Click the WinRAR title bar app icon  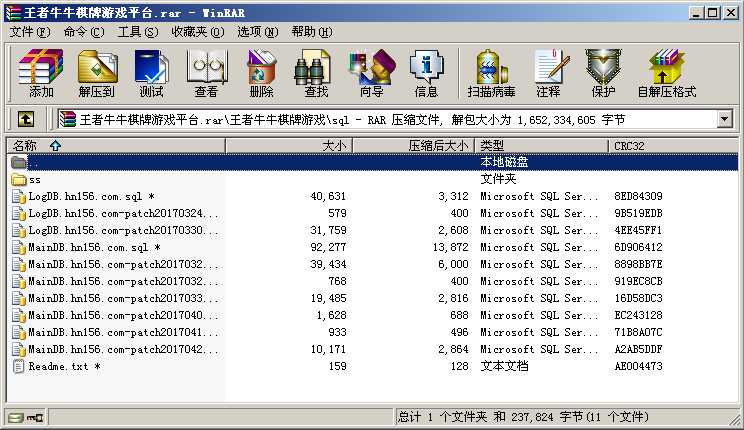(x=13, y=12)
